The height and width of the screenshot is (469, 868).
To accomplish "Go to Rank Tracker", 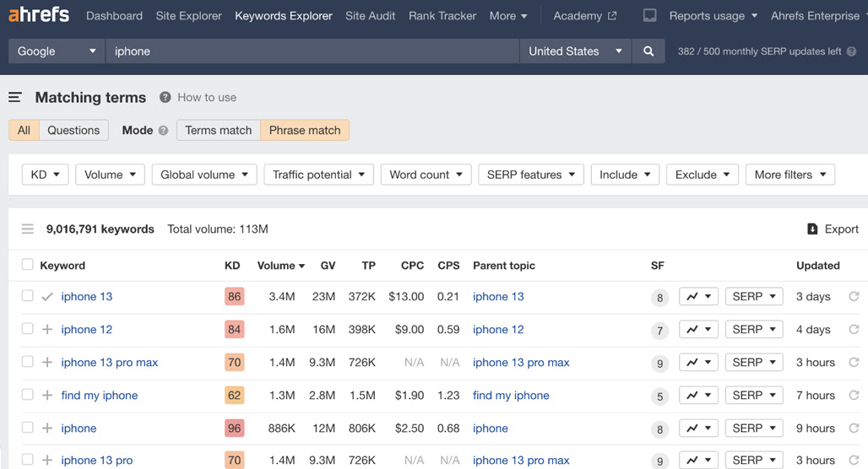I will point(442,16).
